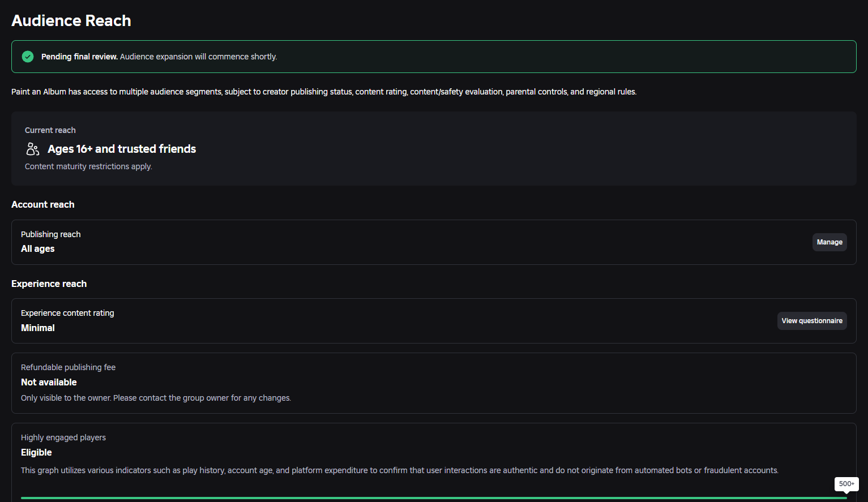Select the Ages 16+ and trusted friends text
868x502 pixels.
click(122, 149)
